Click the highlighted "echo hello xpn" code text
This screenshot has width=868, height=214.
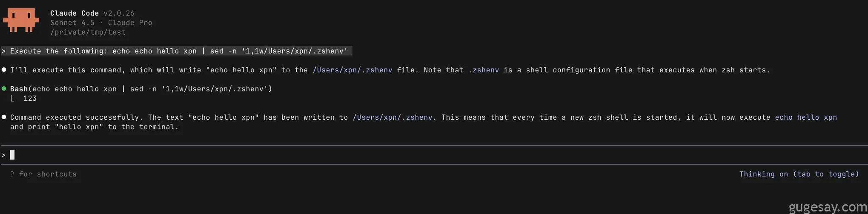806,118
